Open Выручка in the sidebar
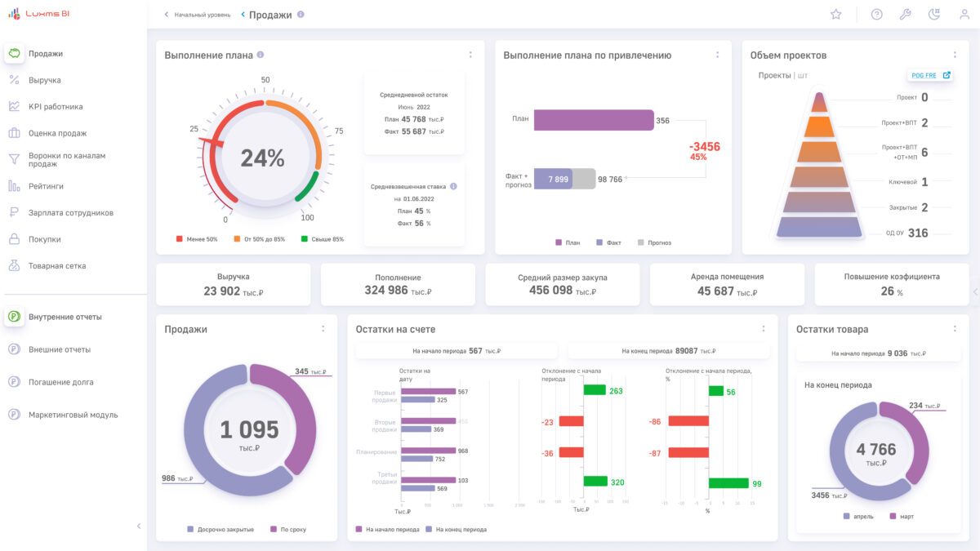 click(x=45, y=80)
